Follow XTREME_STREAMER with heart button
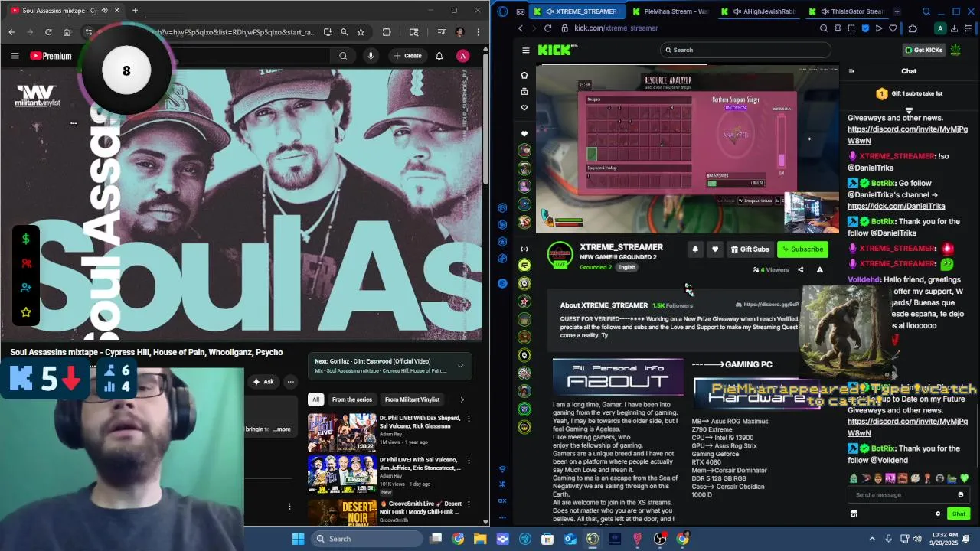Viewport: 980px width, 551px height. (715, 249)
